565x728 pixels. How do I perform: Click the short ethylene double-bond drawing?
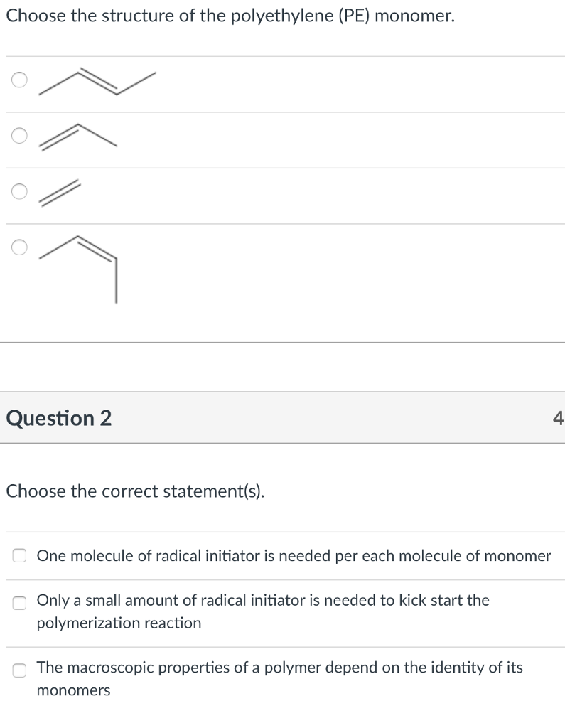click(x=60, y=193)
